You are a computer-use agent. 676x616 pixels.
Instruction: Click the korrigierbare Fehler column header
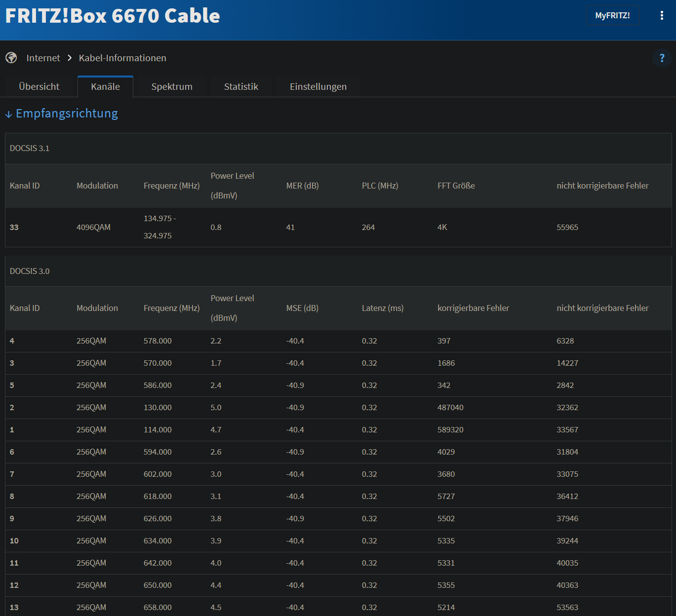[473, 308]
